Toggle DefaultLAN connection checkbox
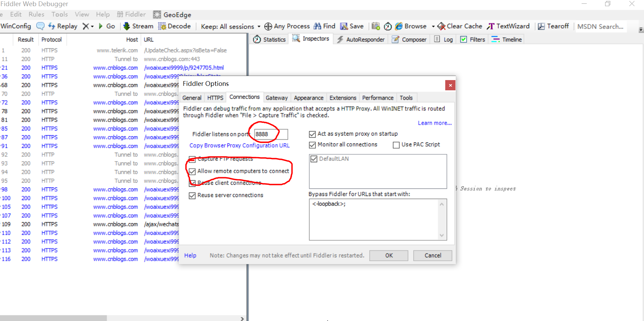 [x=314, y=159]
